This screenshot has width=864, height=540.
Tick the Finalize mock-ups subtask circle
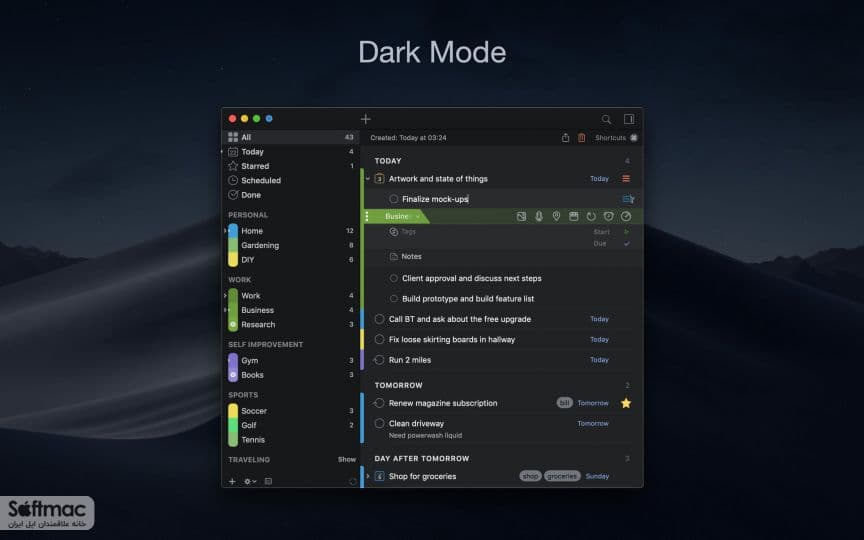[393, 199]
